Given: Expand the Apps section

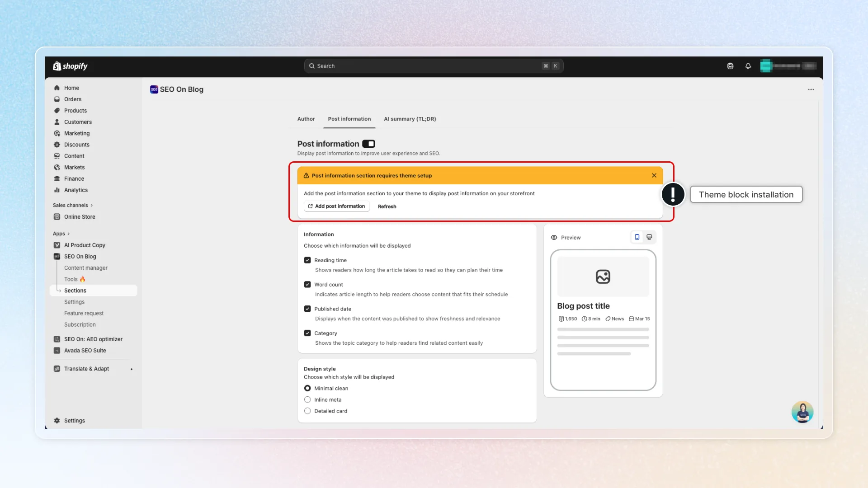Looking at the screenshot, I should tap(61, 234).
